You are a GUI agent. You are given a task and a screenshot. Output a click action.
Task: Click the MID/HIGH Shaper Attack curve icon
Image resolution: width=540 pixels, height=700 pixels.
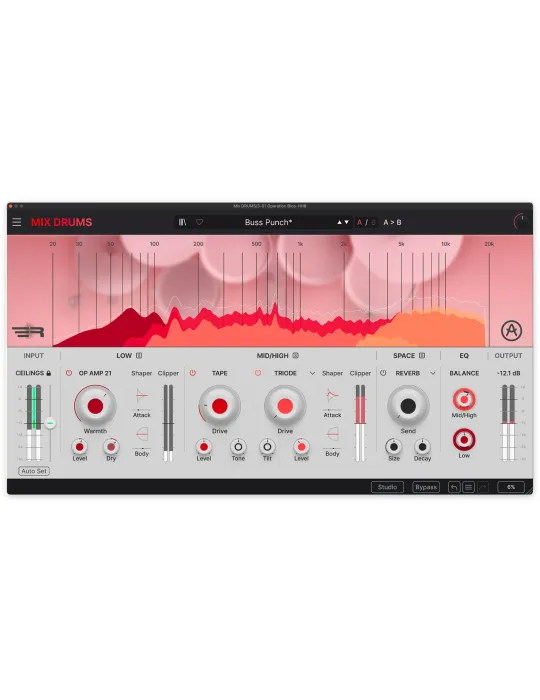click(x=332, y=396)
